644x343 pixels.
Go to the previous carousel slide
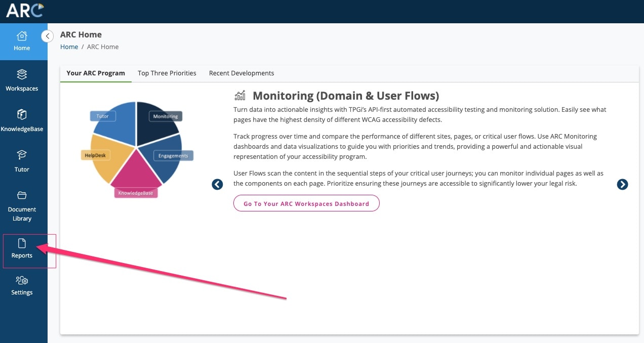point(217,185)
